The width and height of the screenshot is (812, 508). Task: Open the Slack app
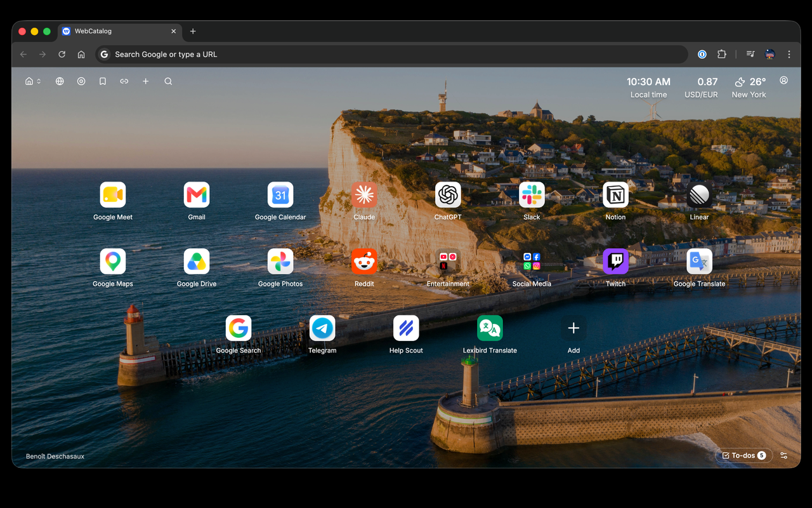532,195
